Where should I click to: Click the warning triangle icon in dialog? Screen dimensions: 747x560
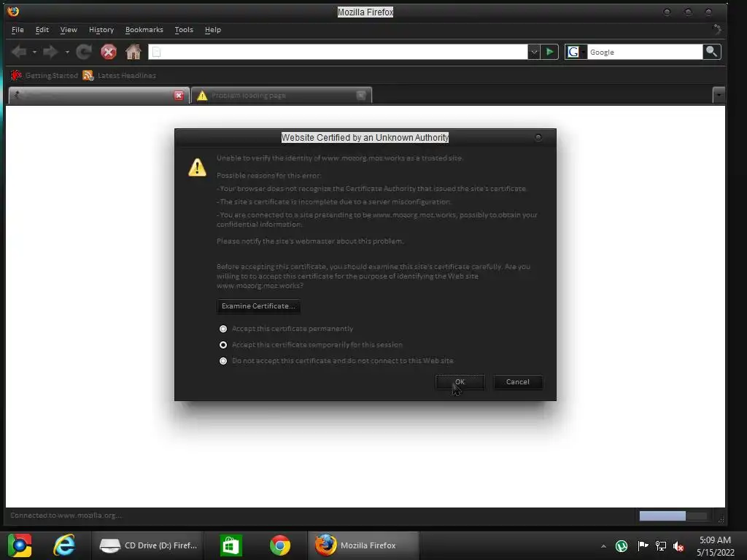point(197,167)
